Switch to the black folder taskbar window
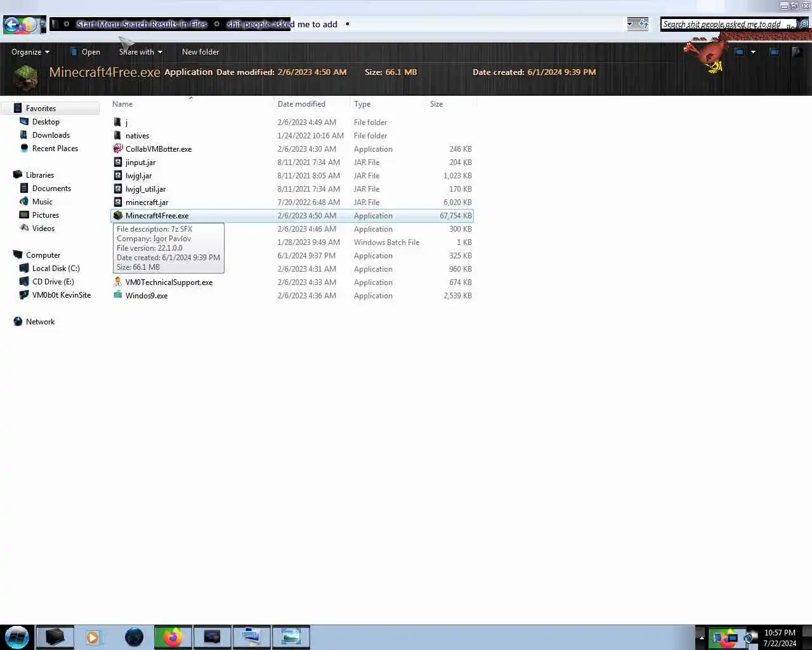The image size is (812, 650). pos(55,637)
